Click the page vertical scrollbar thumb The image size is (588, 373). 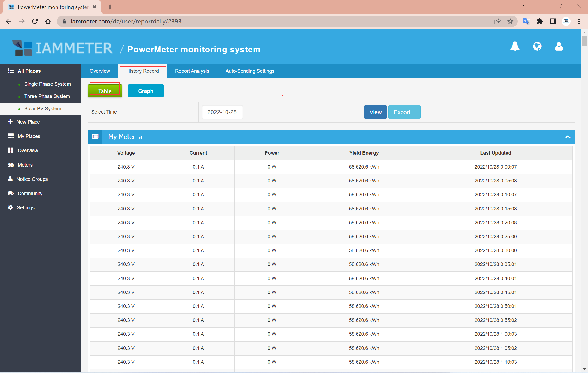(x=584, y=41)
